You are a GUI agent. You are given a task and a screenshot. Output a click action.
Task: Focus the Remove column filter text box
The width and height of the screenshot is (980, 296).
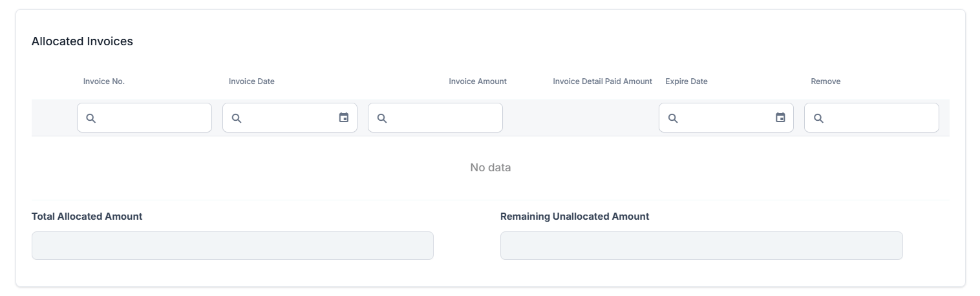tap(880, 118)
